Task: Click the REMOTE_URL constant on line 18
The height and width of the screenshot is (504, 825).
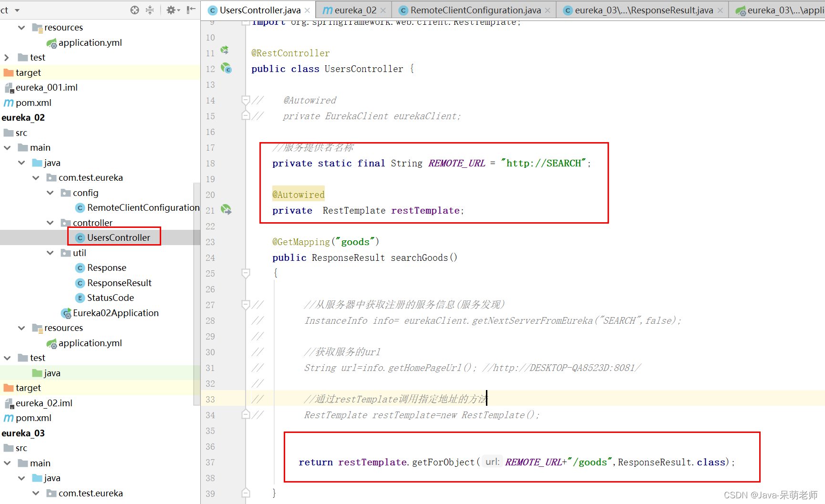Action: click(456, 163)
